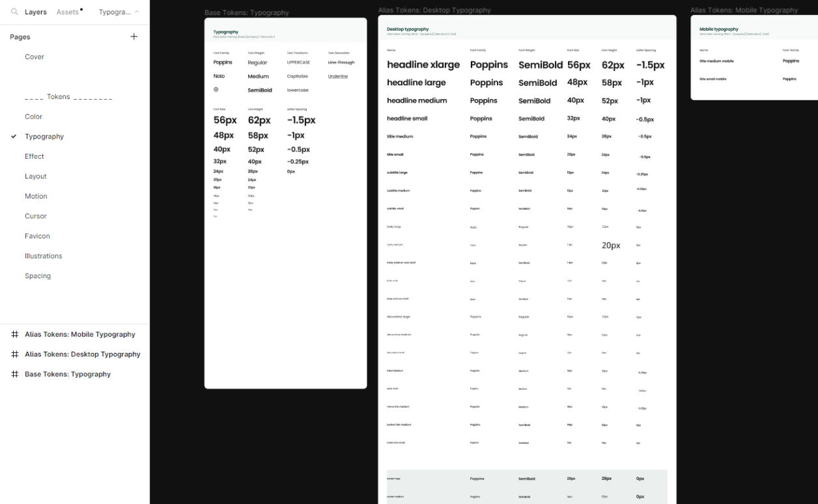
Task: Open the Layout page
Action: 36,176
